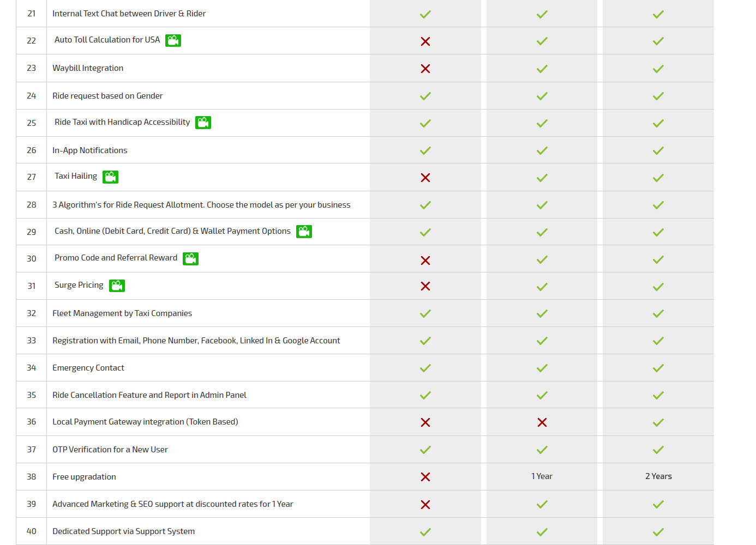Click Dedicated Support via Support System text
The image size is (756, 545).
click(124, 531)
